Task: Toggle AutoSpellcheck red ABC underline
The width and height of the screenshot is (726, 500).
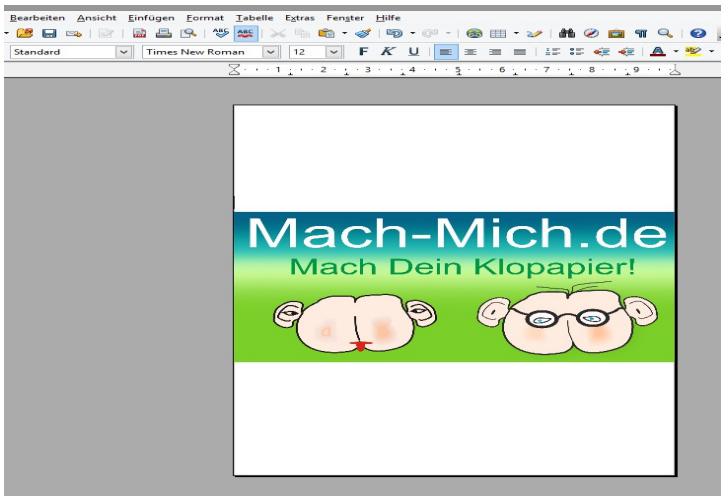Action: 245,33
